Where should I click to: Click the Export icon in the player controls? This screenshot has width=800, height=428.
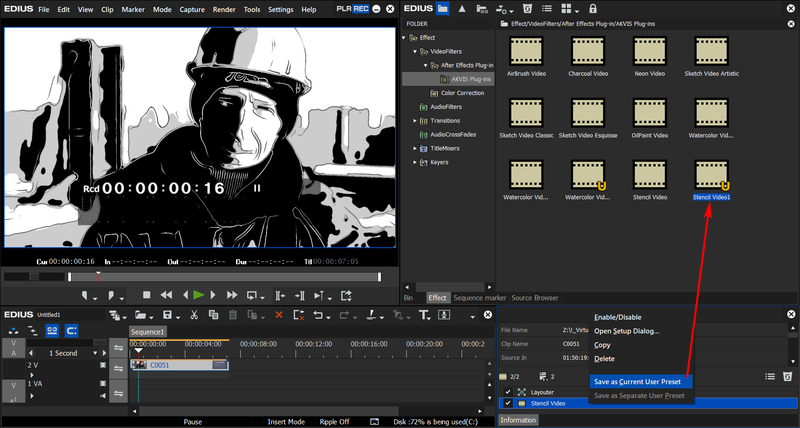point(346,295)
